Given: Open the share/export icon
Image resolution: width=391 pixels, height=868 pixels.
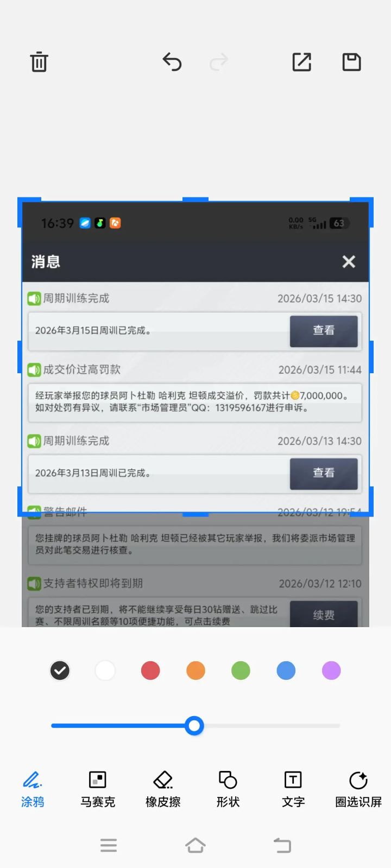Looking at the screenshot, I should pos(302,62).
